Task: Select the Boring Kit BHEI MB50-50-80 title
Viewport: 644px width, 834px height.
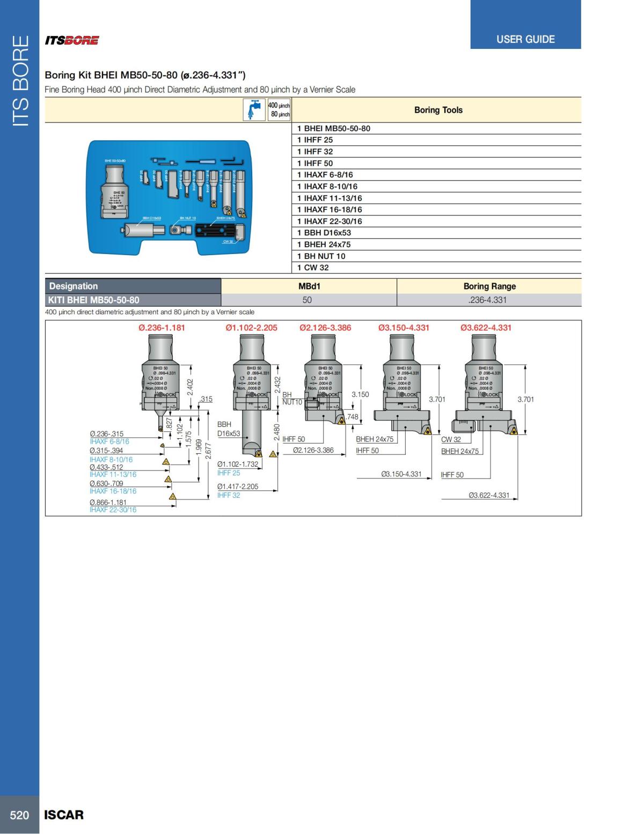Action: 145,75
